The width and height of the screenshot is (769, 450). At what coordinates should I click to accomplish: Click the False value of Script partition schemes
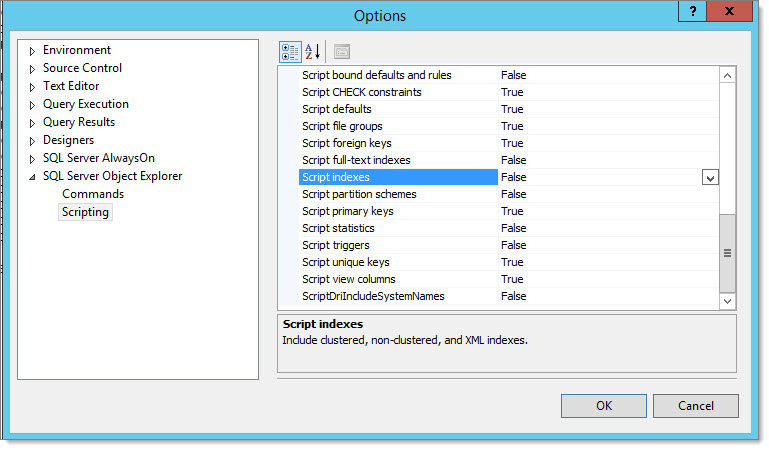pos(513,194)
